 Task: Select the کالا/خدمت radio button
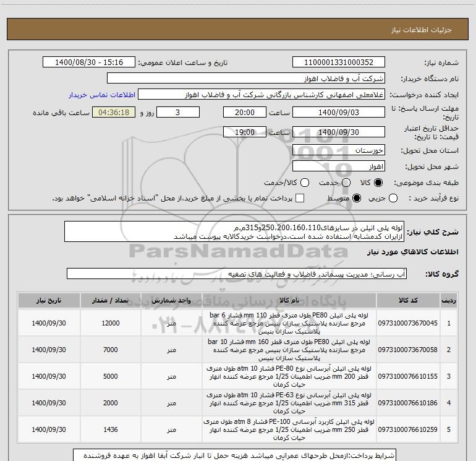305,183
